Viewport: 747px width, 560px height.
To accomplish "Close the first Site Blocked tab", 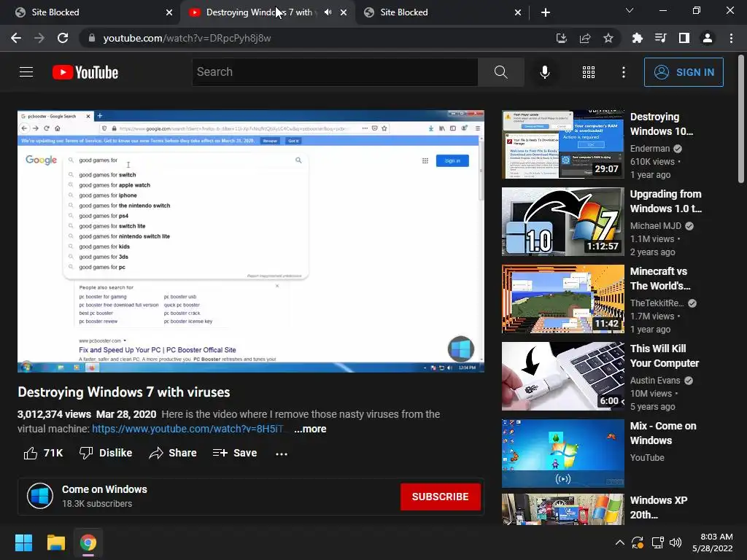I will 169,12.
